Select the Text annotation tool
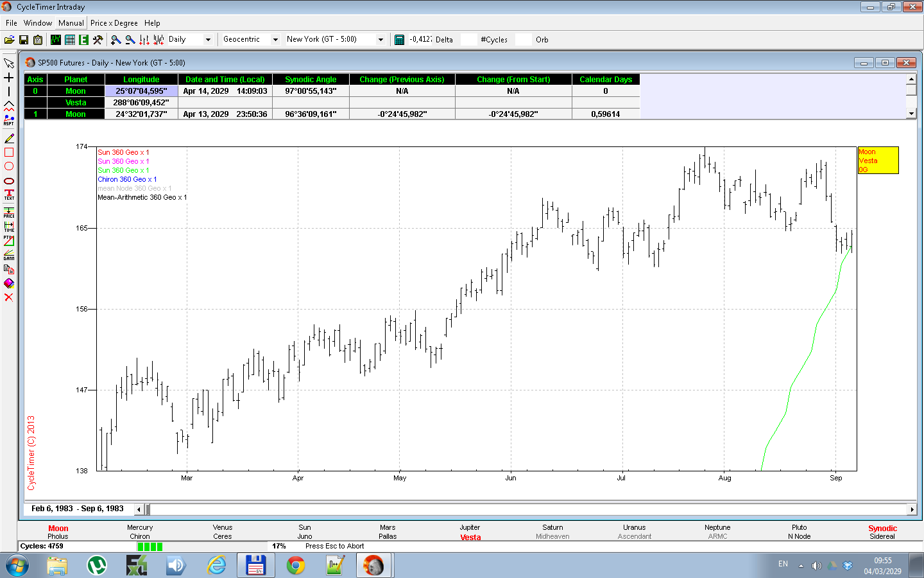 point(9,195)
